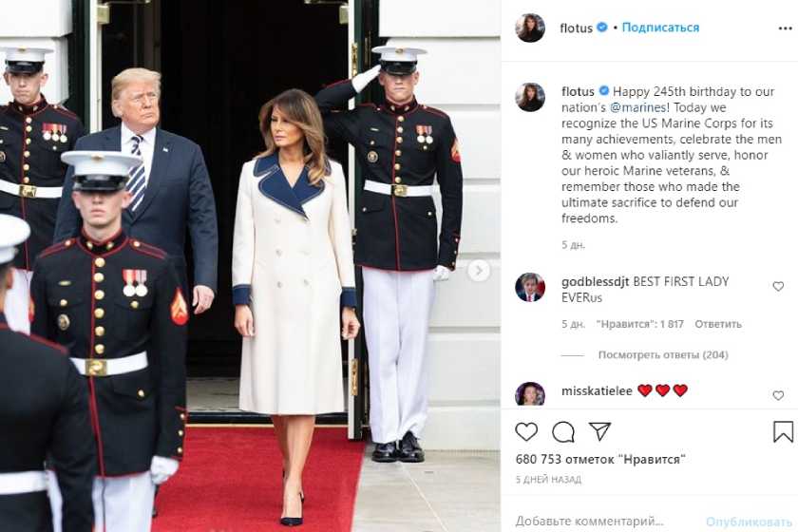Viewport: 798px width, 532px height.
Task: Like misskatielee's comment with its heart
Action: click(x=778, y=395)
